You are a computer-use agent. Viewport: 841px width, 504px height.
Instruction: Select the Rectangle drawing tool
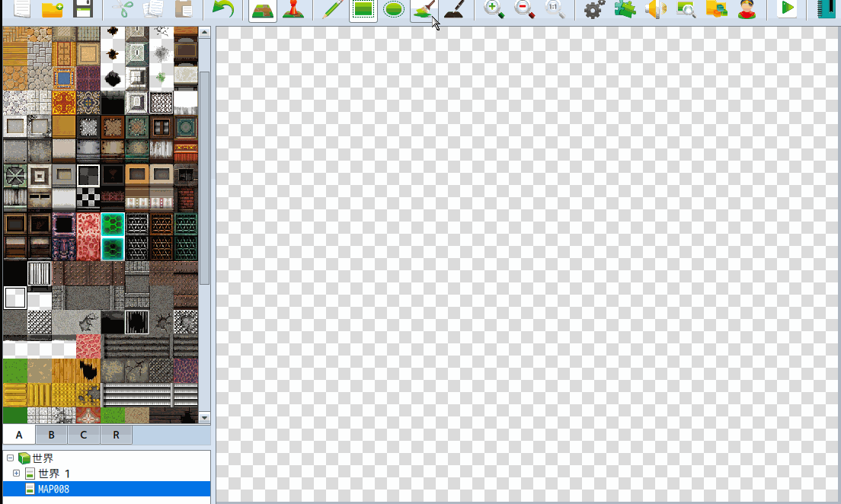(x=363, y=9)
